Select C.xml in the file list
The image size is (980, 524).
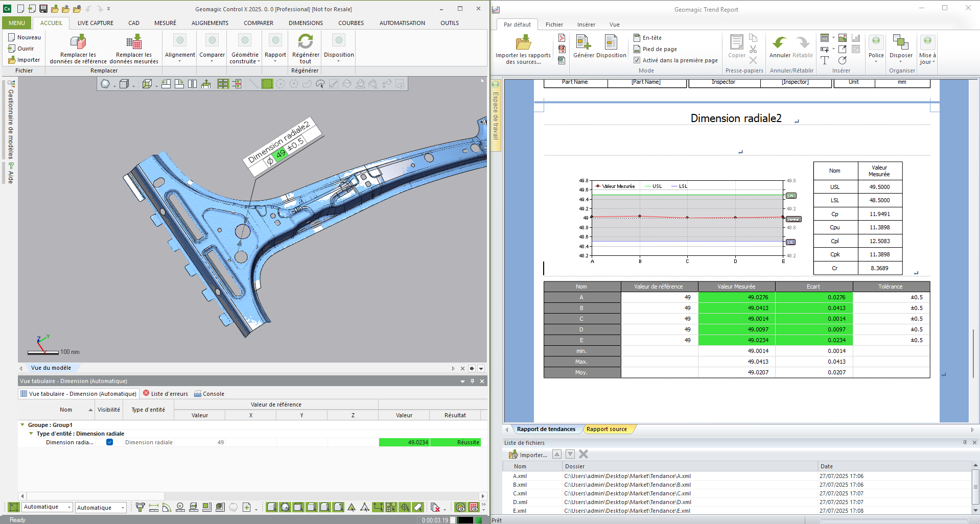tap(520, 493)
